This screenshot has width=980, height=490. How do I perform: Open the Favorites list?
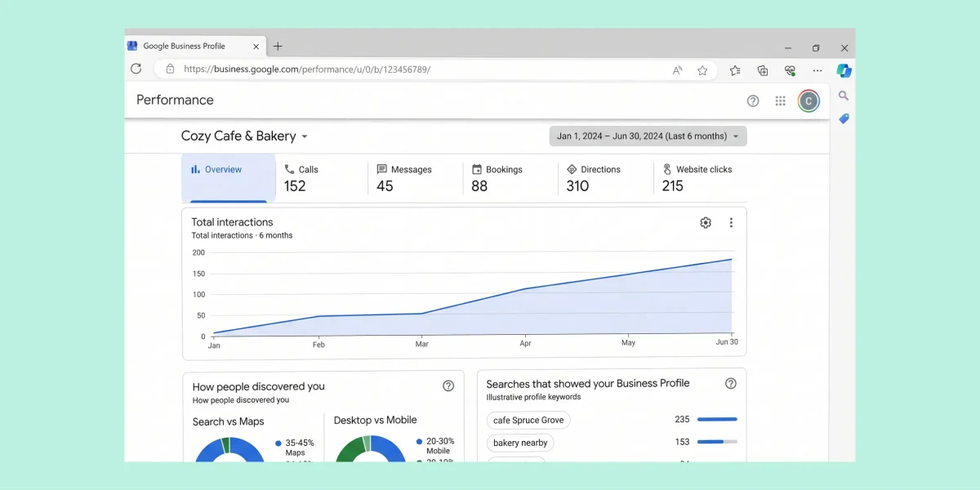735,70
